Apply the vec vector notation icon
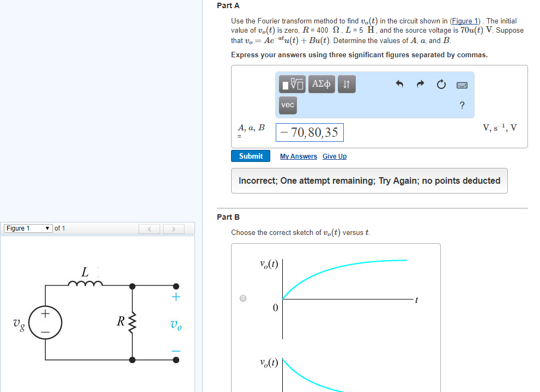This screenshot has width=540, height=392. 288,105
